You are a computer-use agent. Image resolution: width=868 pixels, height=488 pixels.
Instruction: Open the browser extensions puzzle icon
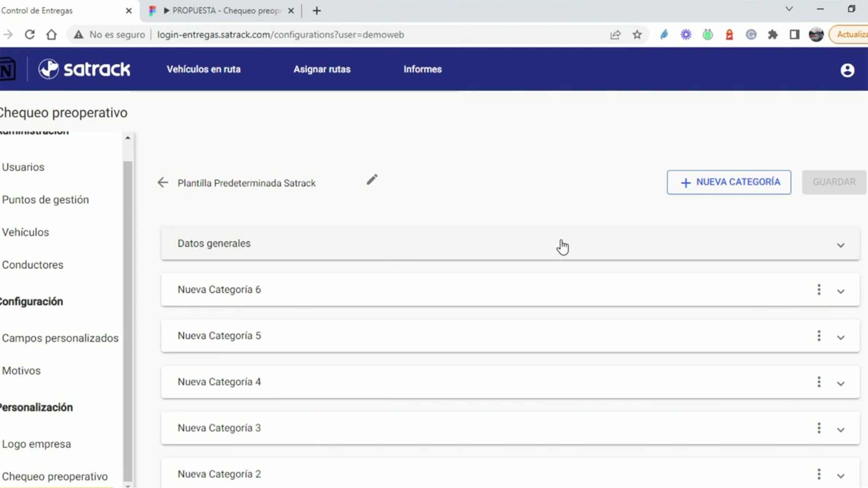773,35
